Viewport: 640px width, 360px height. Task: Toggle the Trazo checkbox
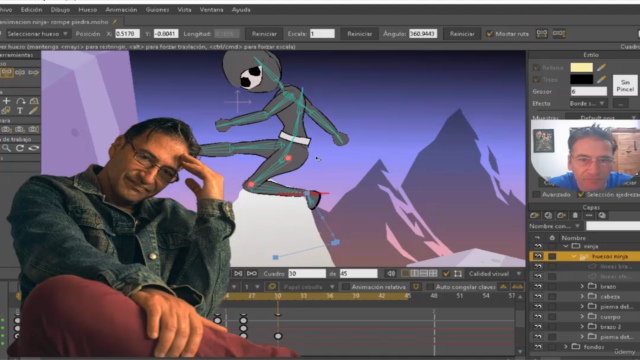[536, 80]
